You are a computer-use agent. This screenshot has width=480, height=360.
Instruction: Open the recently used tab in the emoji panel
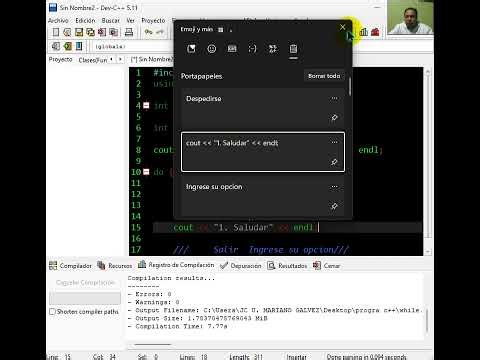(x=191, y=49)
